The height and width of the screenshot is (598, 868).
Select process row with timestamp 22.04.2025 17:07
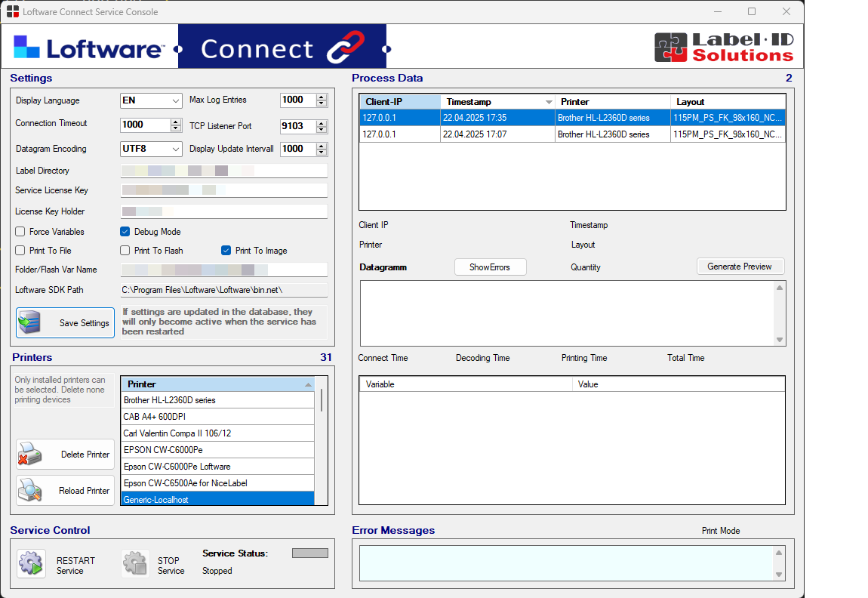[x=572, y=134]
